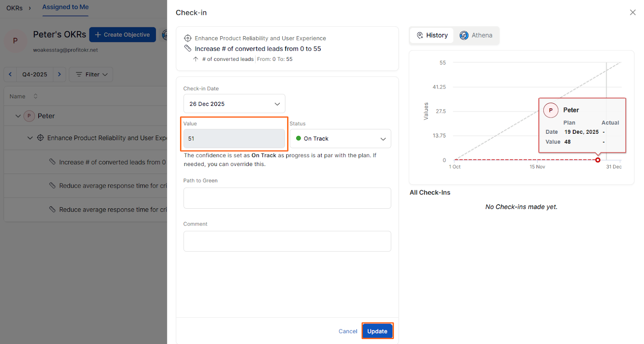Click the woakesstag@profitokr.net email text
This screenshot has height=344, width=644.
(x=66, y=50)
